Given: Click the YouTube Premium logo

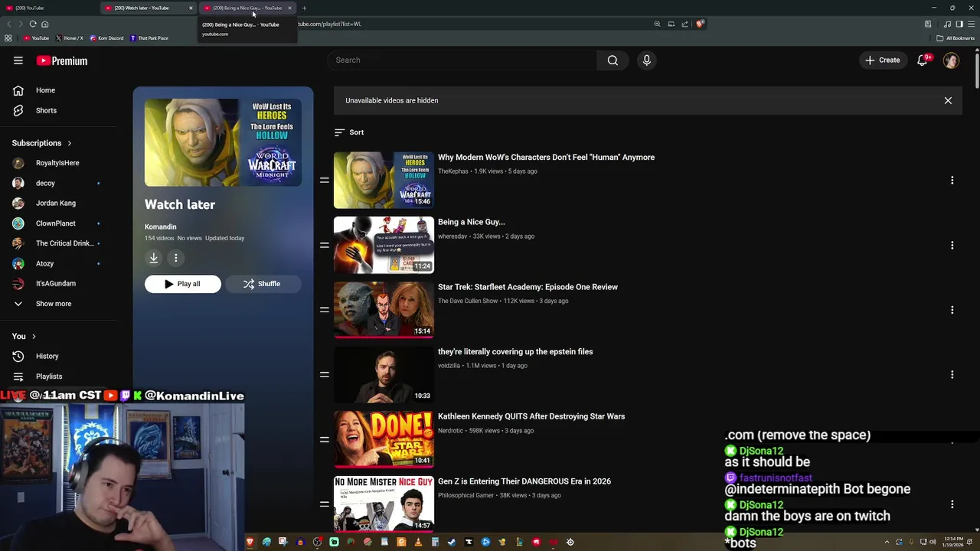Looking at the screenshot, I should (61, 60).
